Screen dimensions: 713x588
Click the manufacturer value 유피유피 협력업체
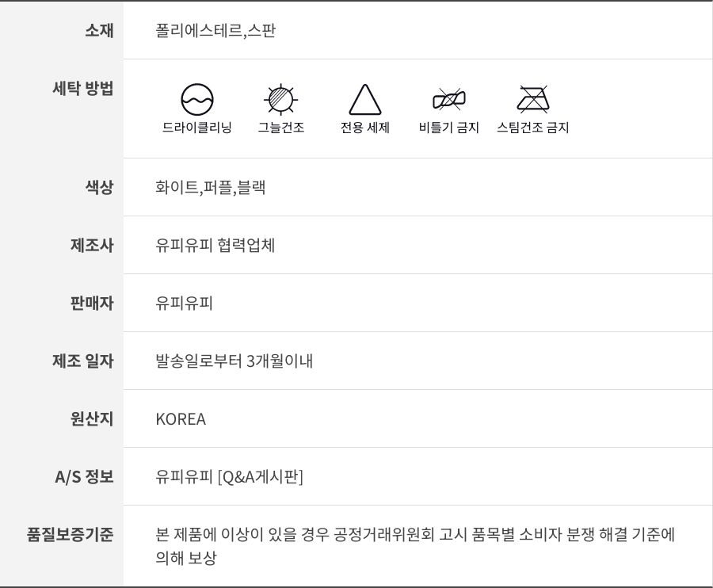pyautogui.click(x=215, y=245)
